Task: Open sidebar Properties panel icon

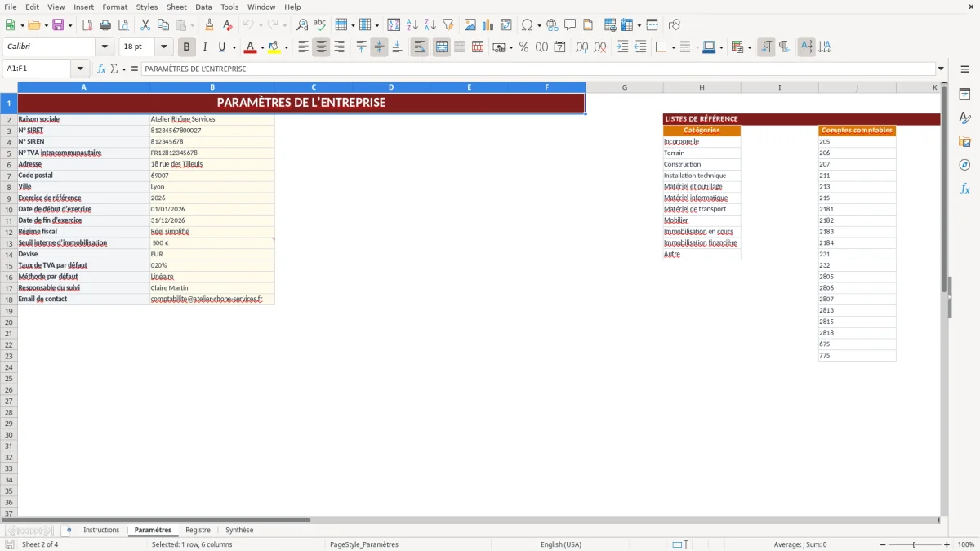Action: tap(964, 95)
